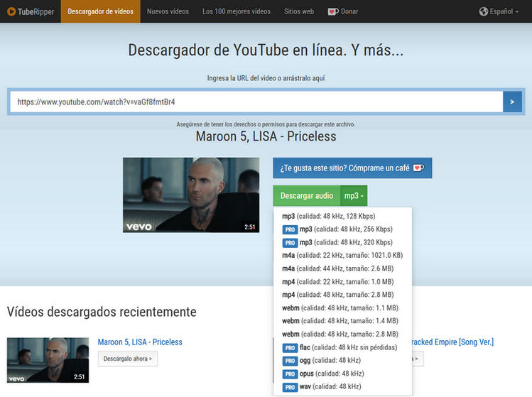The image size is (532, 397).
Task: Open the Español language dropdown
Action: [x=499, y=11]
